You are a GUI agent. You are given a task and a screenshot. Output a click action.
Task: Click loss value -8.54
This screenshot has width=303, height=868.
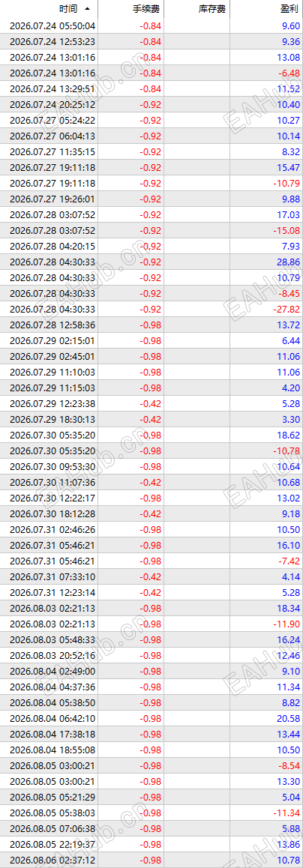click(x=289, y=765)
